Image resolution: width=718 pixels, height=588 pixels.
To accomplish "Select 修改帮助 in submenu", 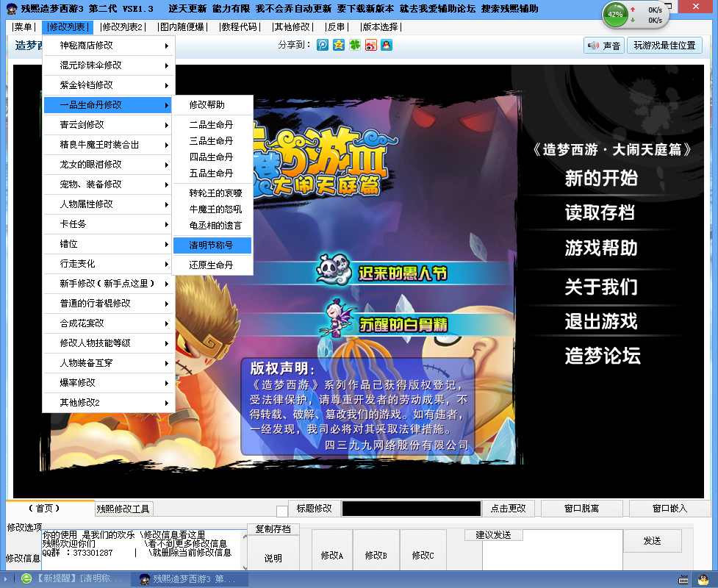I will [x=212, y=105].
